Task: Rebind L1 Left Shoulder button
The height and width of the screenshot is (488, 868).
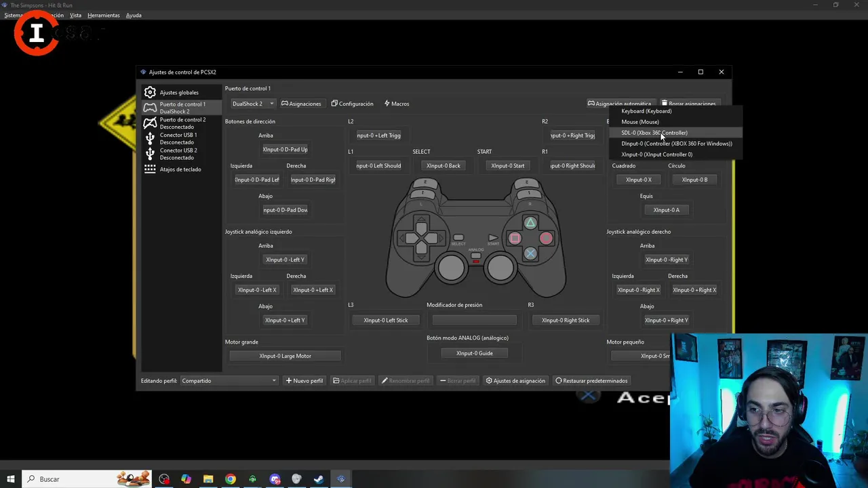Action: point(378,165)
